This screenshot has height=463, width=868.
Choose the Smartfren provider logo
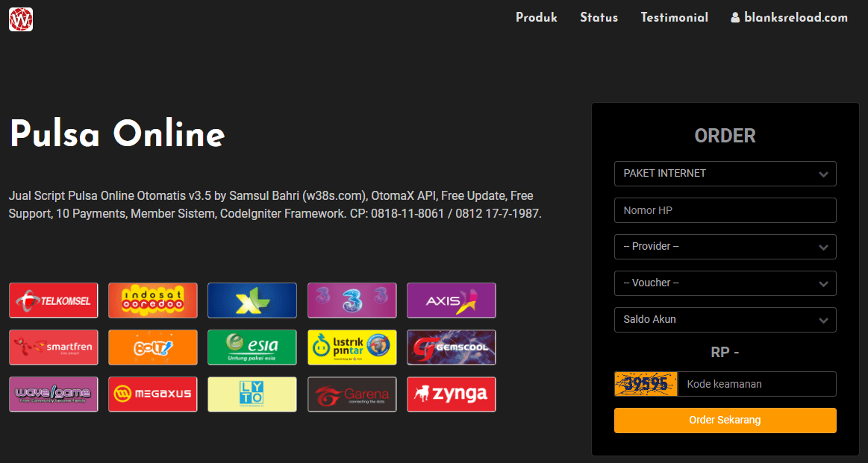54,347
